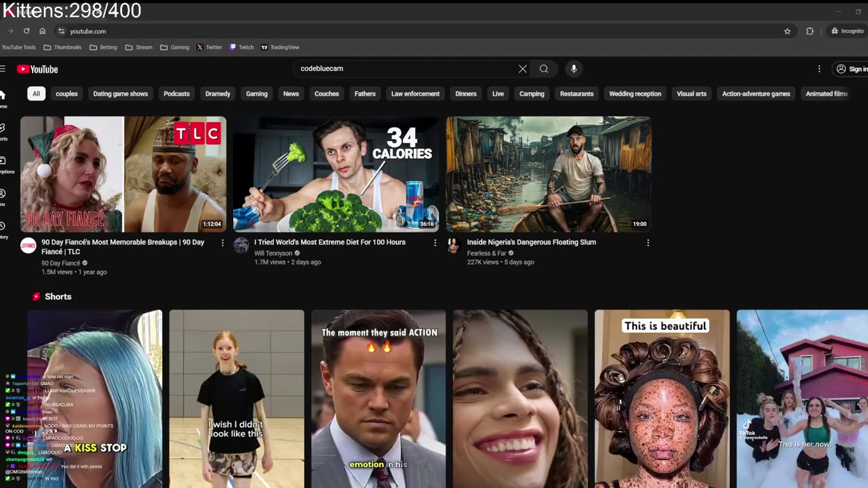Screen dimensions: 868x488
Task: Select the Podcasts chip
Action: 176,94
